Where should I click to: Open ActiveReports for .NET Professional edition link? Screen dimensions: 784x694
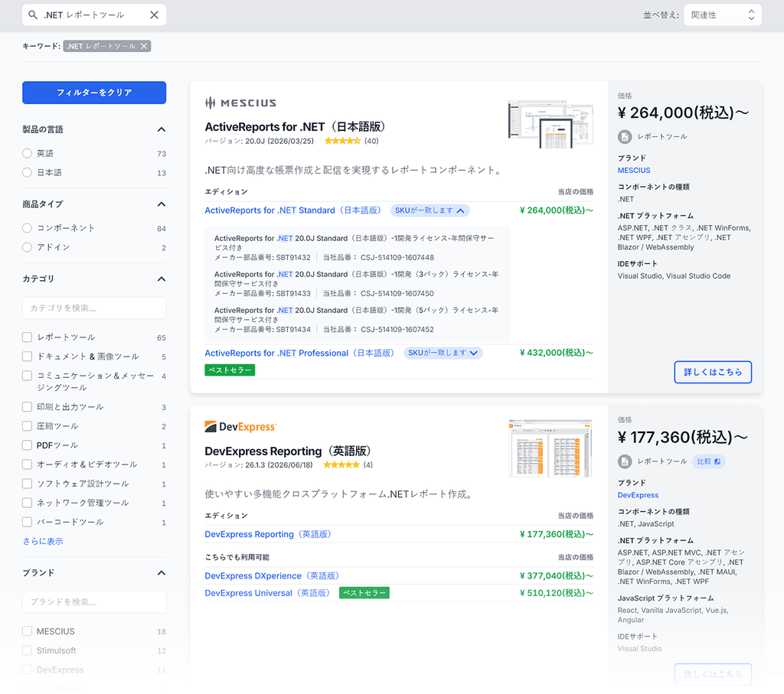click(300, 353)
